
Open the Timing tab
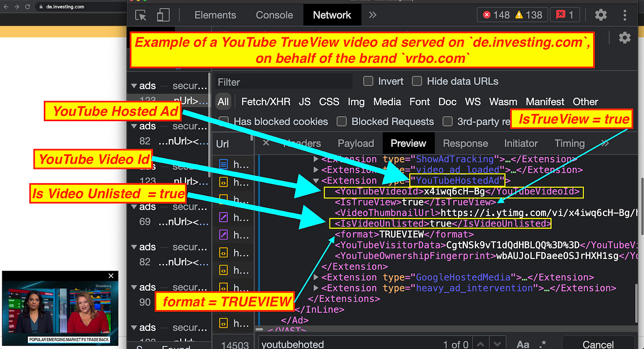[570, 144]
